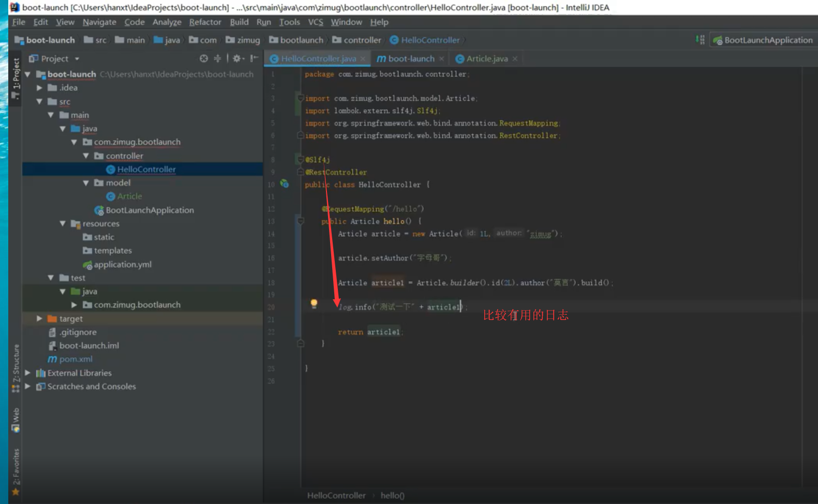Screen dimensions: 818x504
Task: Expand the .idea folder
Action: pos(39,88)
